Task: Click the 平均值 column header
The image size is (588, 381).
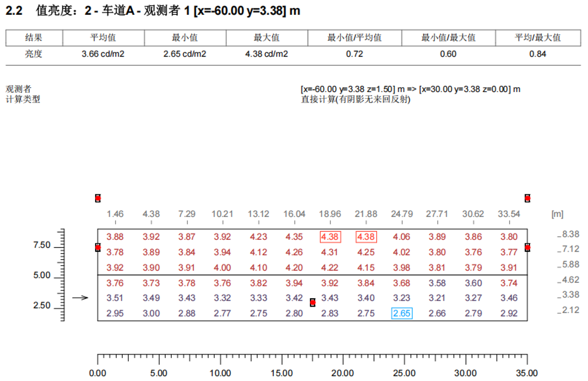Action: tap(103, 38)
